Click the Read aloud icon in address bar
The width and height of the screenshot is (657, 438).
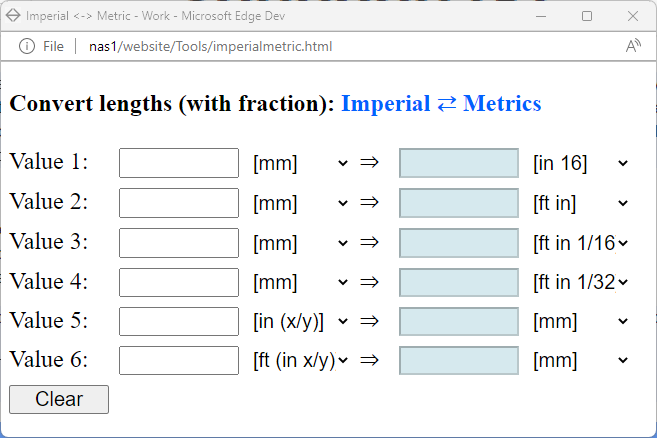pyautogui.click(x=633, y=46)
